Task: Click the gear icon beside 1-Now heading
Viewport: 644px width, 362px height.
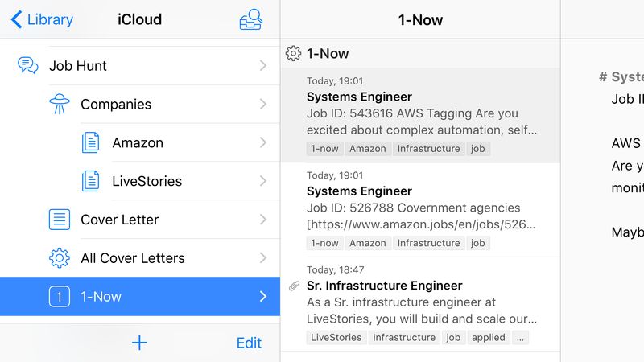Action: [x=293, y=54]
